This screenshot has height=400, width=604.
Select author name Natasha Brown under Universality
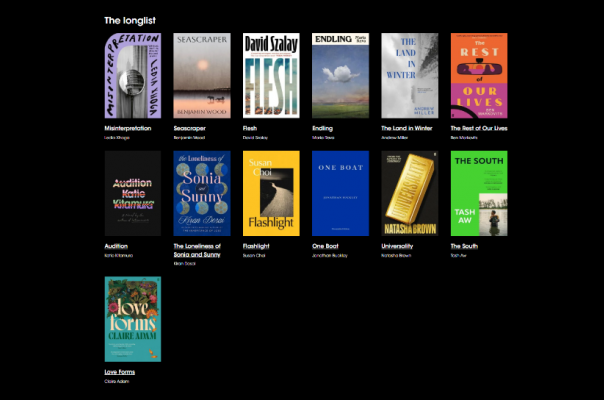point(396,255)
